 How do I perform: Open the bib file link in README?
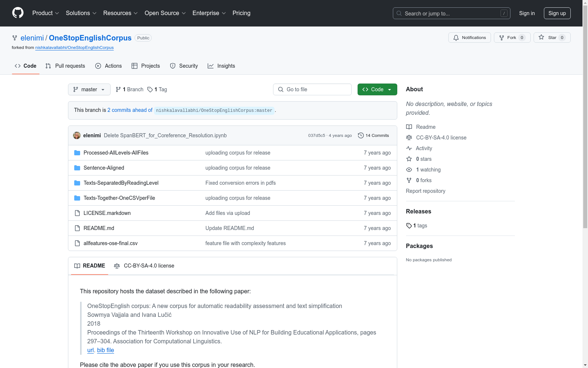105,350
